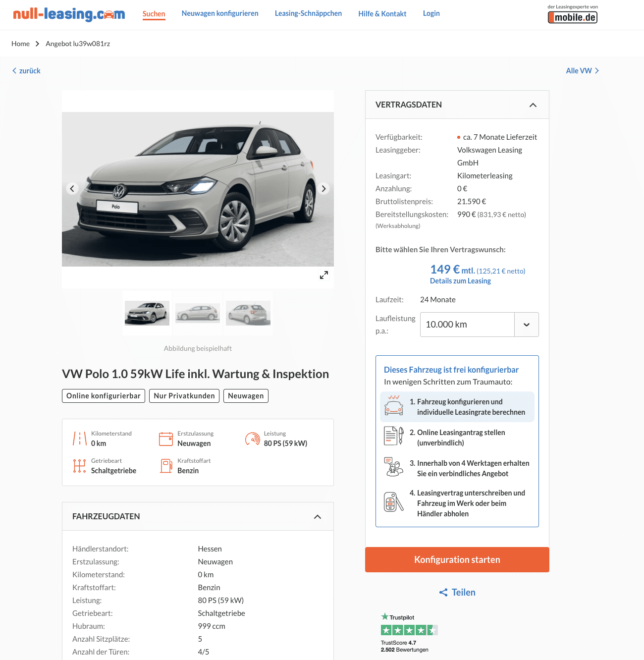This screenshot has width=644, height=660.
Task: Open the mobile.de partner logo
Action: click(x=573, y=17)
